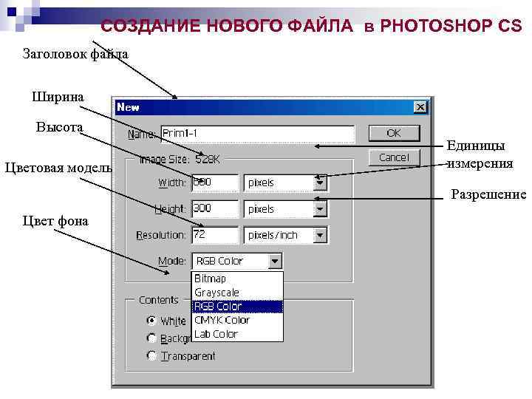Open the Height units dropdown arrow
This screenshot has height=399, width=532.
(320, 209)
